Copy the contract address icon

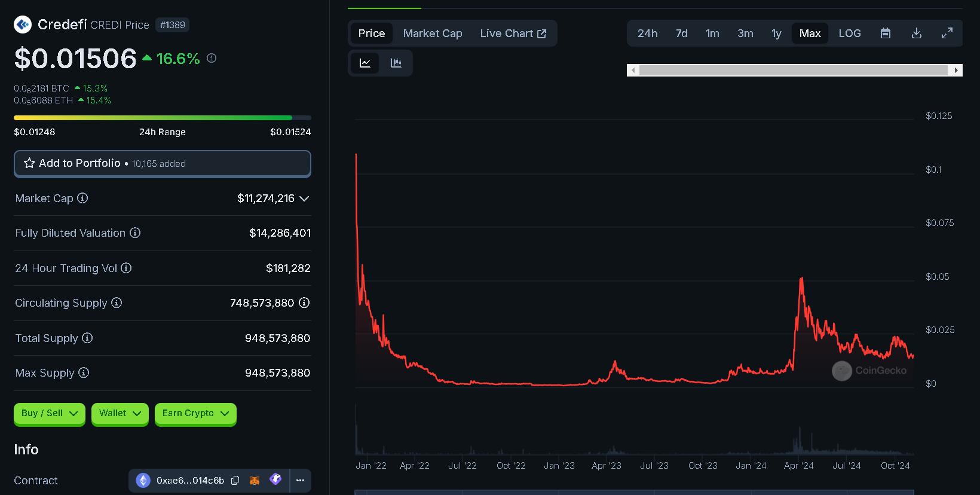(x=235, y=480)
